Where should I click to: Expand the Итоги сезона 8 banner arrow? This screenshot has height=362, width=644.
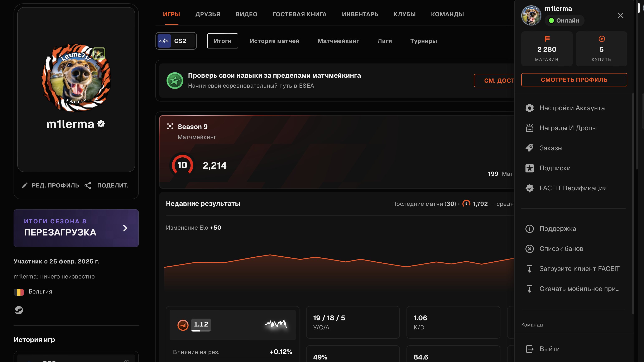pos(125,228)
